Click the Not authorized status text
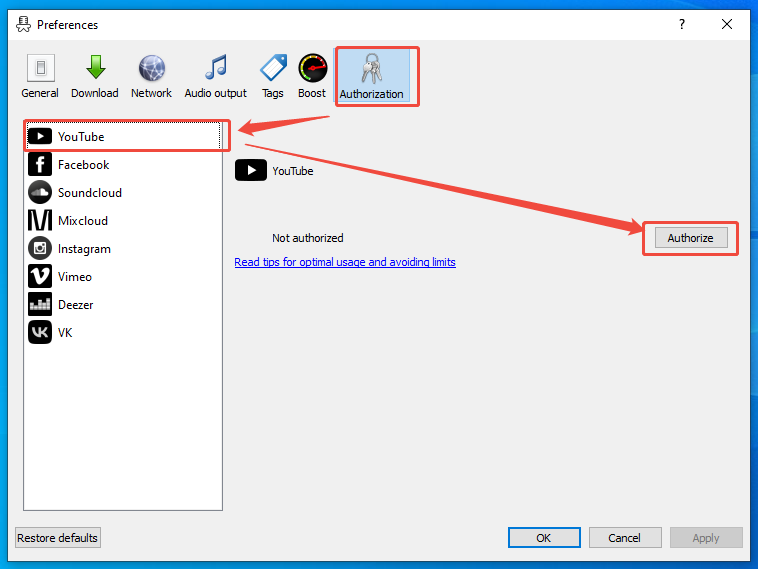 pos(307,238)
